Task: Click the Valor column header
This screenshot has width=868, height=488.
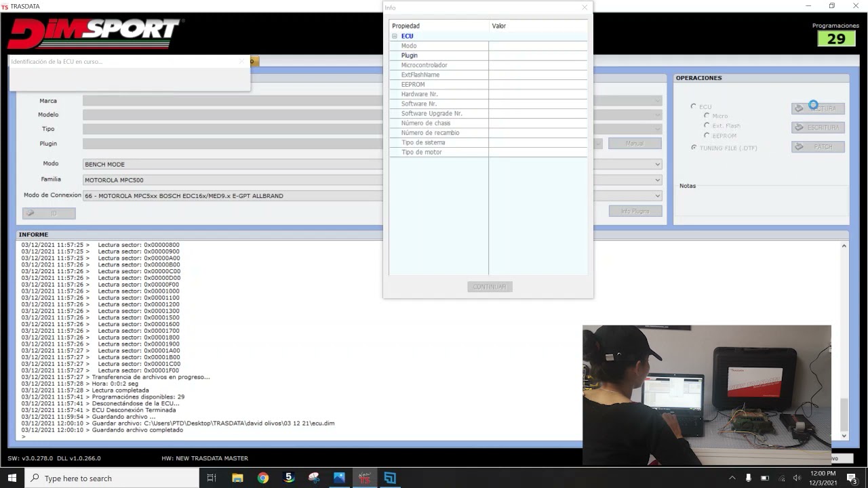Action: tap(538, 26)
